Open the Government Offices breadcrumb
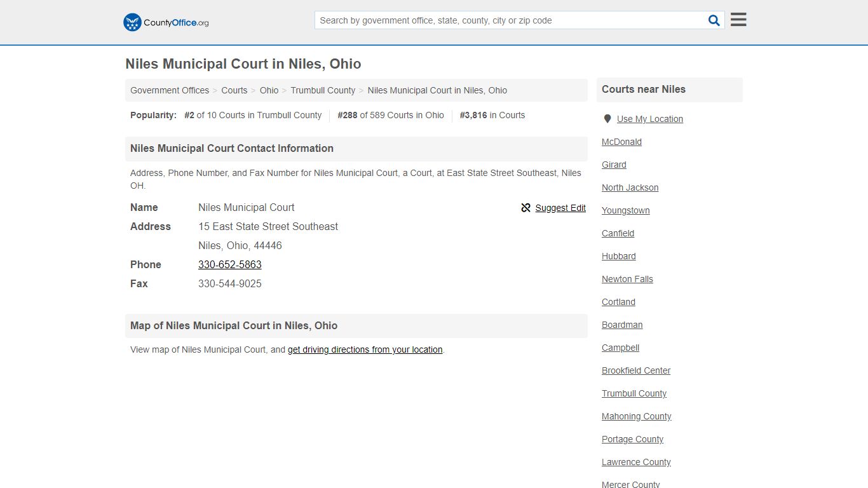Image resolution: width=868 pixels, height=488 pixels. [170, 90]
